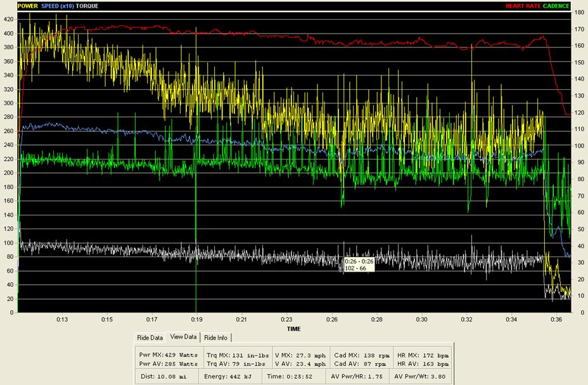Click the red HEART RATE legend label
The height and width of the screenshot is (385, 588).
[x=523, y=6]
